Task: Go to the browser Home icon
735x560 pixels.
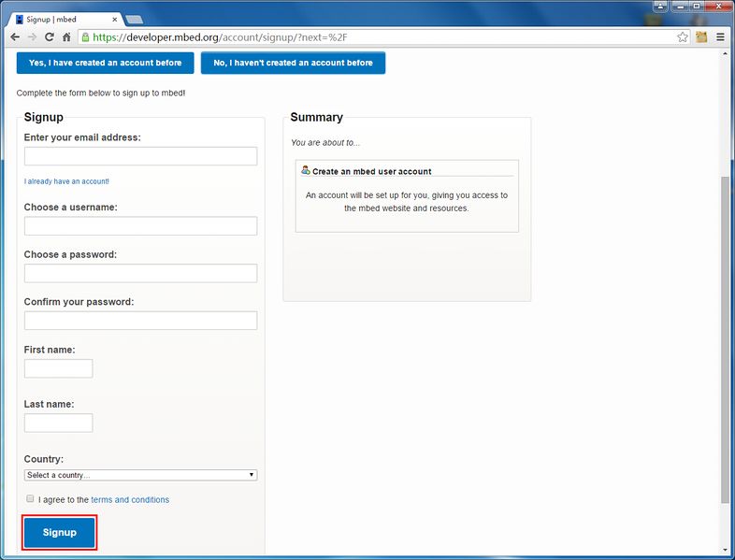Action: click(66, 37)
